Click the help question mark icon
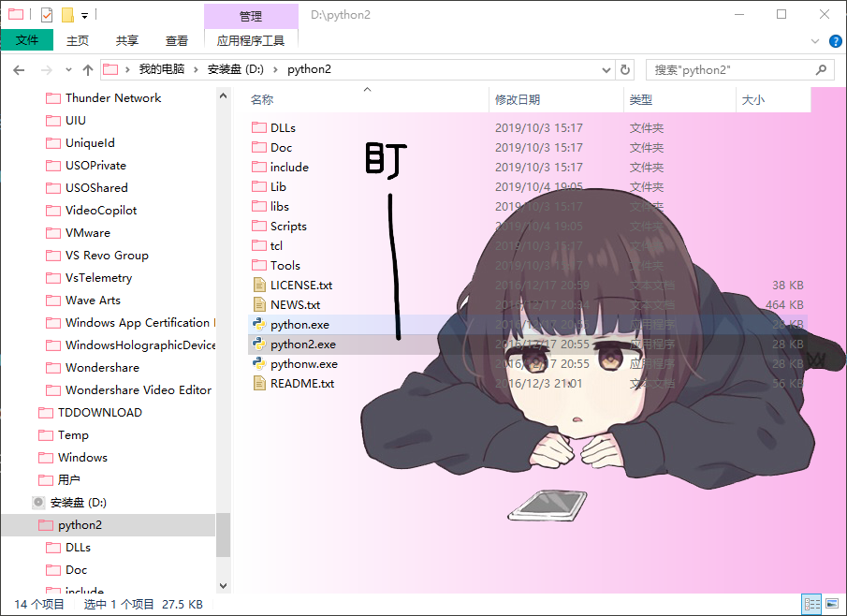This screenshot has width=847, height=616. (x=834, y=41)
